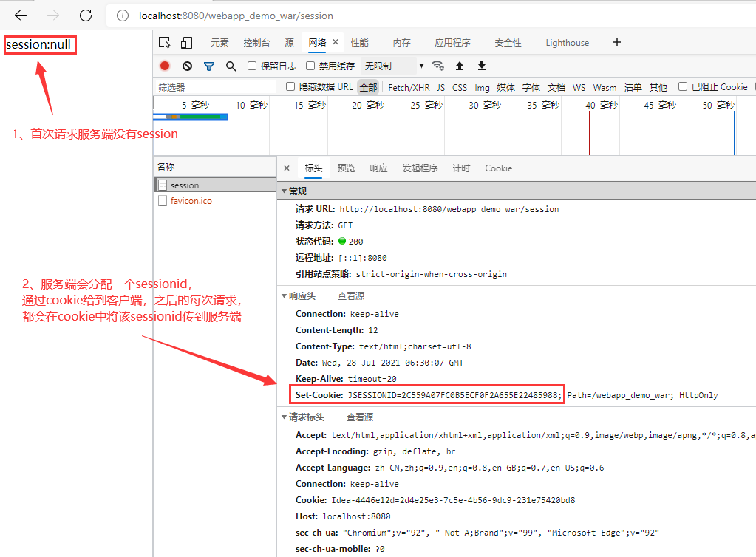The width and height of the screenshot is (756, 557).
Task: Click the 状态代码 200 value
Action: pyautogui.click(x=355, y=242)
